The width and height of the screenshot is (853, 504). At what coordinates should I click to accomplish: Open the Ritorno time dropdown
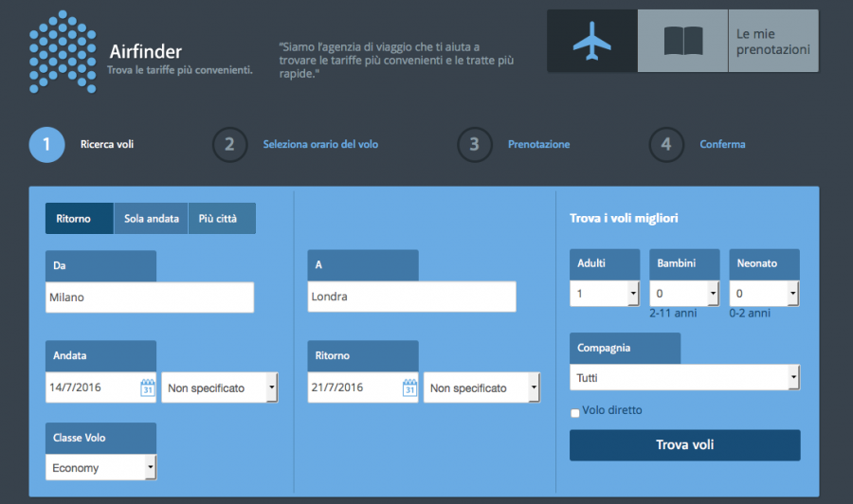coord(482,387)
